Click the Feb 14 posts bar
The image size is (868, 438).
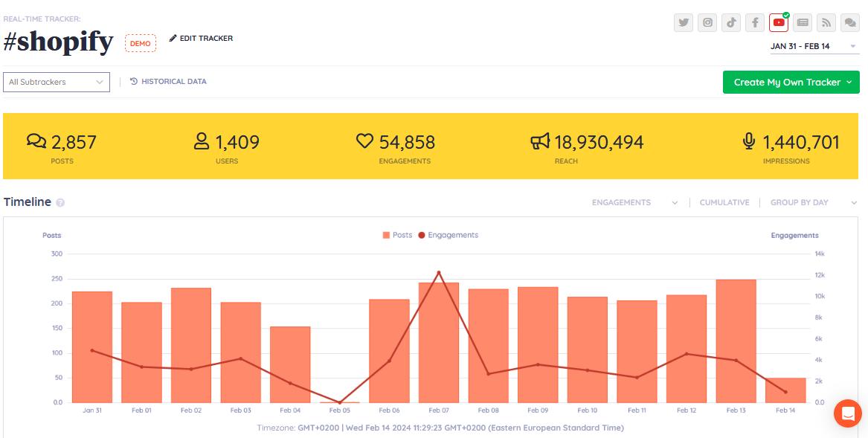pyautogui.click(x=785, y=390)
